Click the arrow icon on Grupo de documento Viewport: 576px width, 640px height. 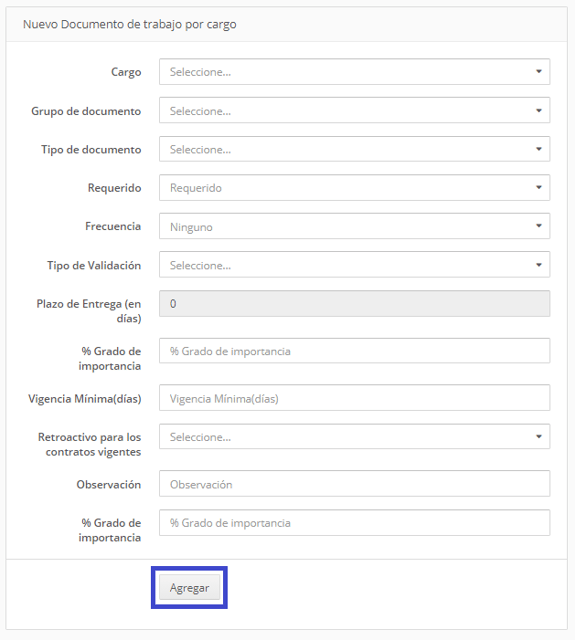539,110
